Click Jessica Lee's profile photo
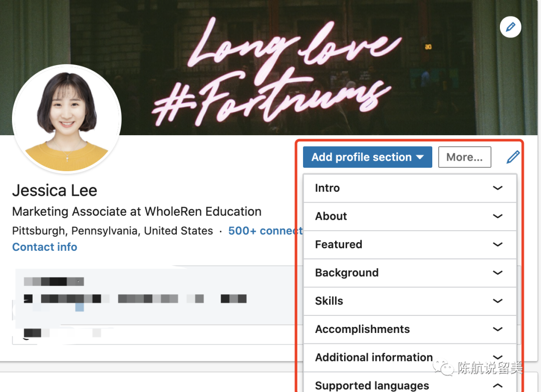This screenshot has width=541, height=392. (x=67, y=119)
